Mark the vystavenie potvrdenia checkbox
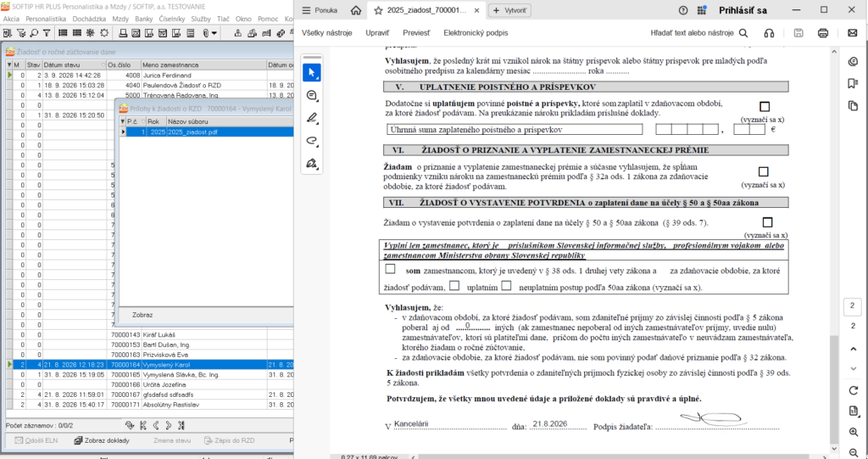The image size is (868, 459). click(x=767, y=222)
